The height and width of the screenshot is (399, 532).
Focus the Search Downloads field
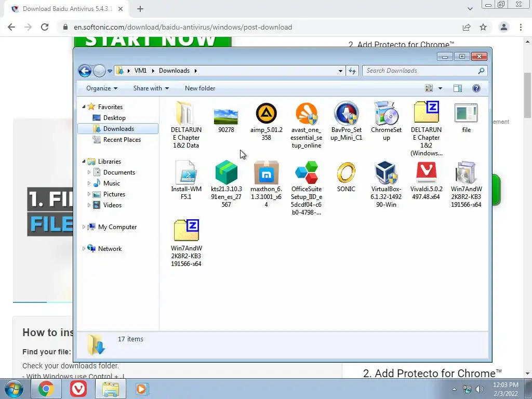click(x=425, y=71)
